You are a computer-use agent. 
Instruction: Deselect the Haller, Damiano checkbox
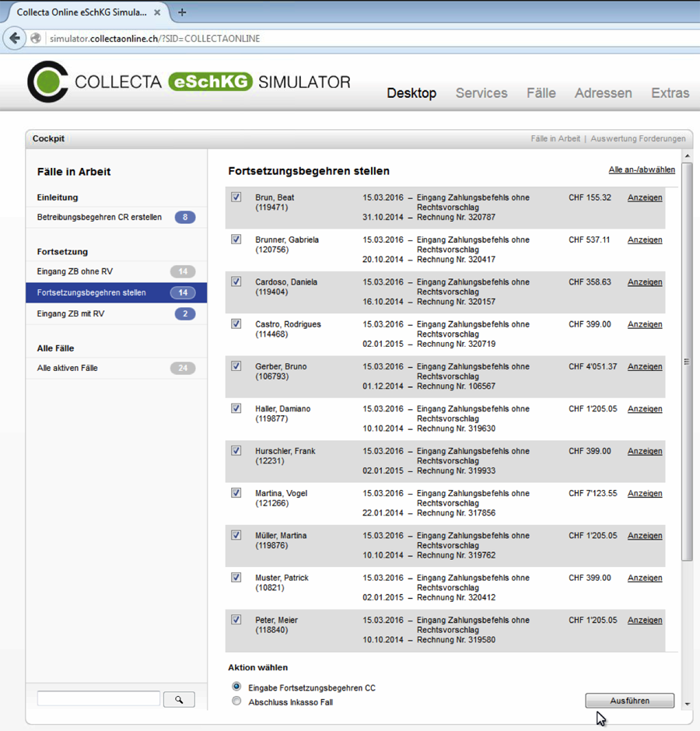[236, 408]
